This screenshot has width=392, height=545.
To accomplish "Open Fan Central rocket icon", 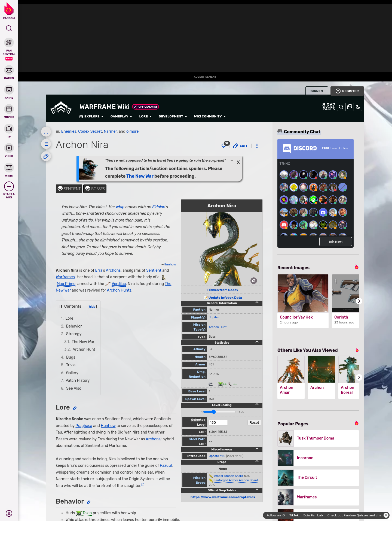I will point(9,43).
